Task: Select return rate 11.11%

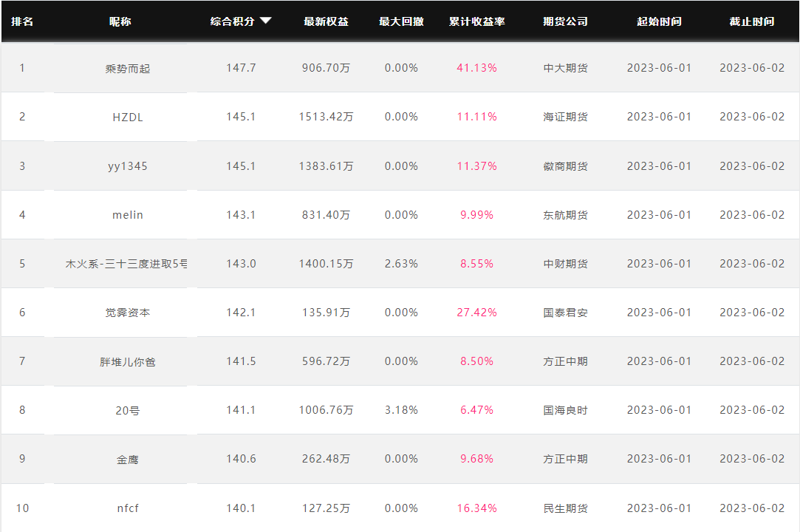Action: tap(476, 117)
